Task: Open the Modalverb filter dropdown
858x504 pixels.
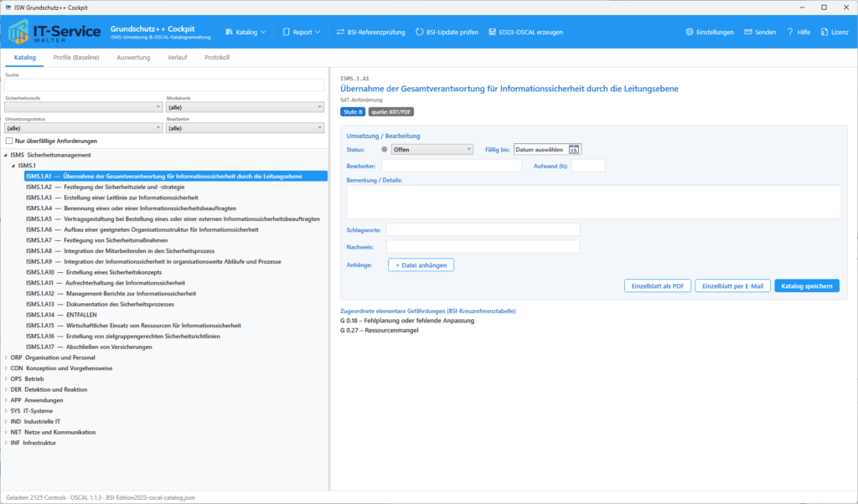Action: tap(245, 107)
